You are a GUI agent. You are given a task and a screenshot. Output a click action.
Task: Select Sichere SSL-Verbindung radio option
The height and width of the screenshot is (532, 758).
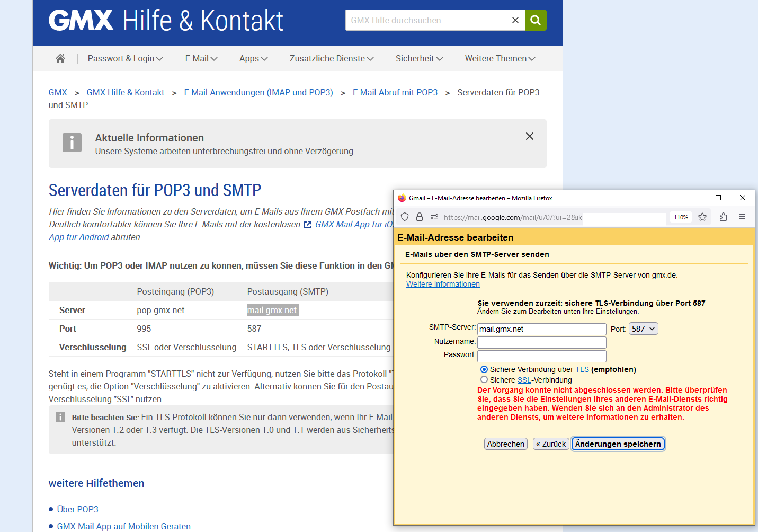(x=484, y=380)
